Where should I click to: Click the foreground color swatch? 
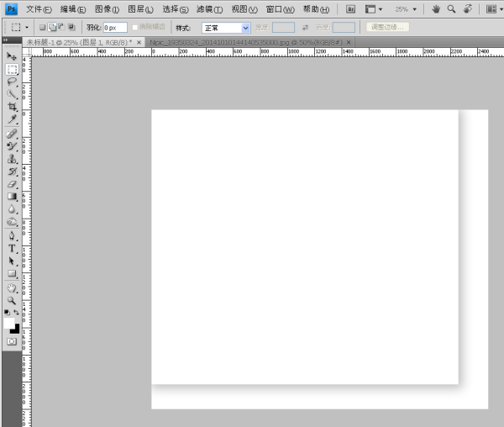[9, 323]
